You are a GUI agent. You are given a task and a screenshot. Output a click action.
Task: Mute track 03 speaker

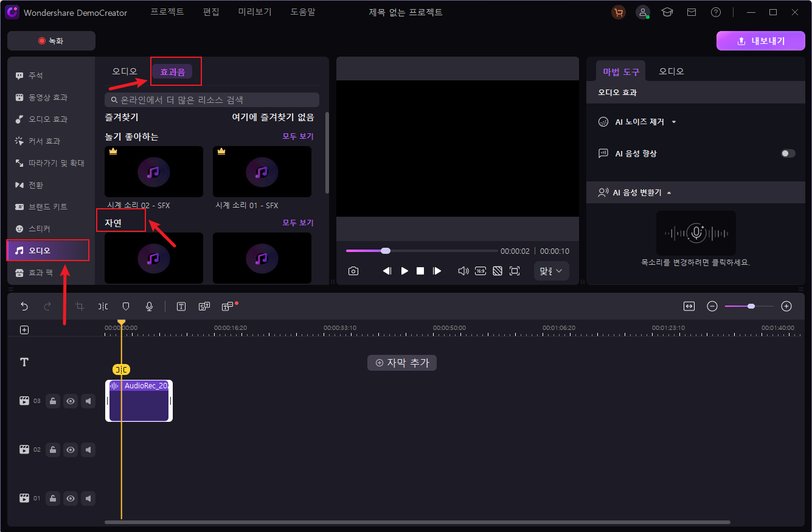pos(89,401)
